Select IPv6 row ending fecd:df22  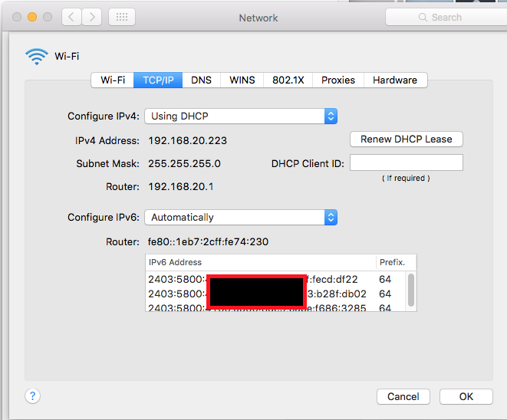275,279
